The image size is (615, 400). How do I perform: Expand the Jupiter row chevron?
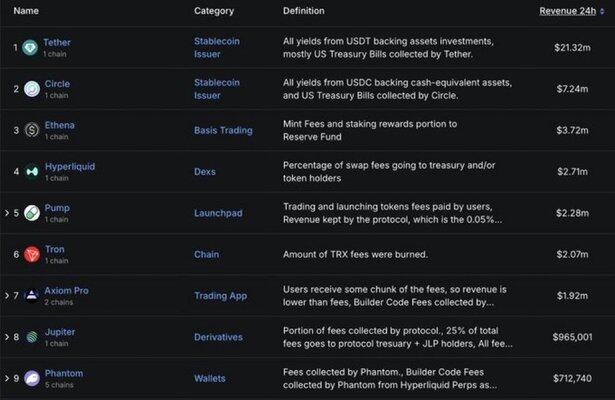click(7, 337)
